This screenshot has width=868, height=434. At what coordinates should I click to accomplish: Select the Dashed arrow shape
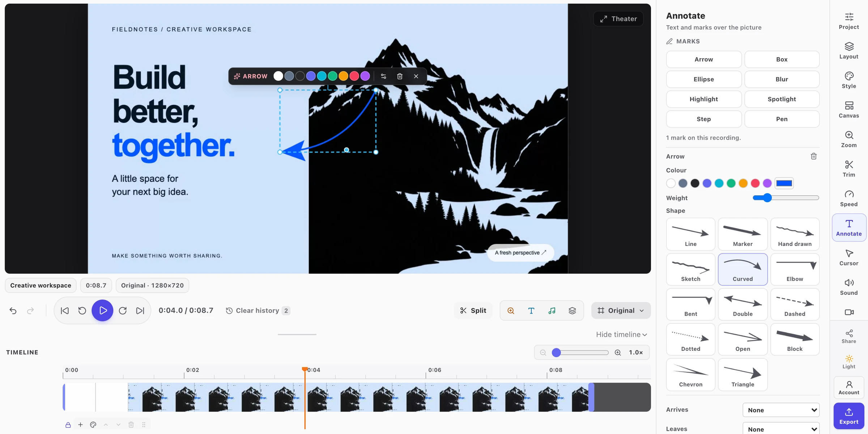795,304
